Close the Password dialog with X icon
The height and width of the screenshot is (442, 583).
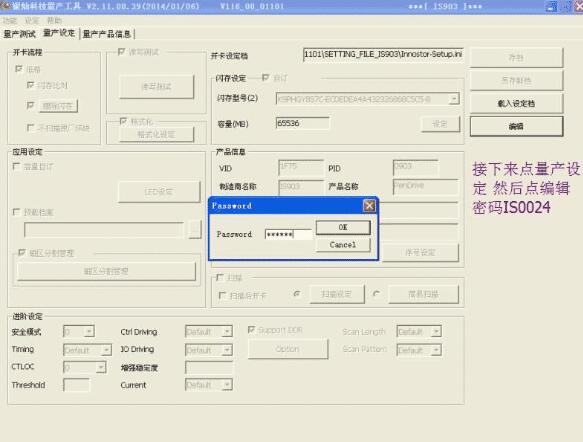click(369, 206)
